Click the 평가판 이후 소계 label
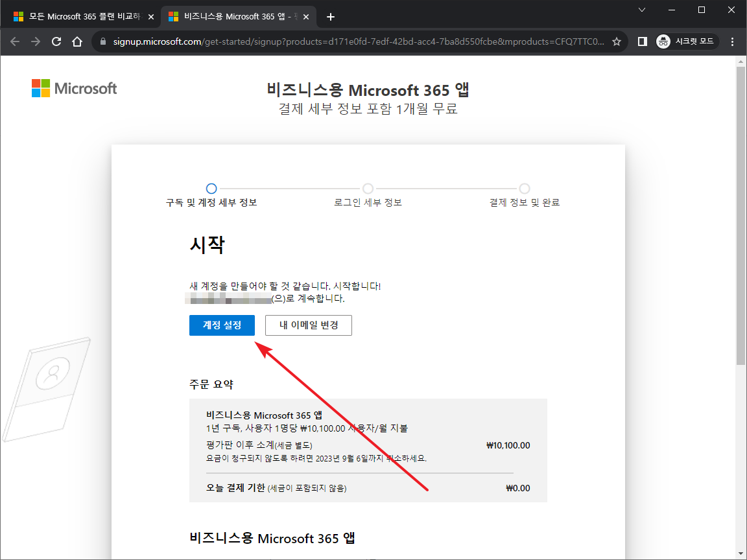Screen dimensions: 747x560 pyautogui.click(x=240, y=445)
